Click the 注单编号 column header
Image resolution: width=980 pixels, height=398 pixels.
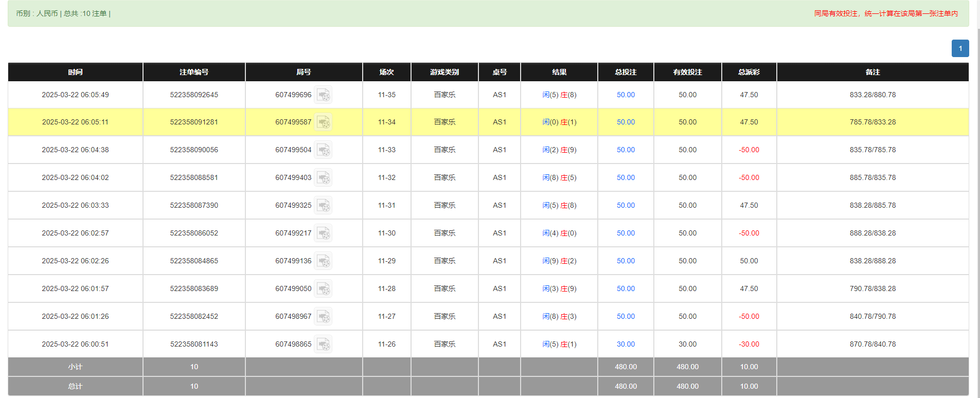[x=194, y=72]
